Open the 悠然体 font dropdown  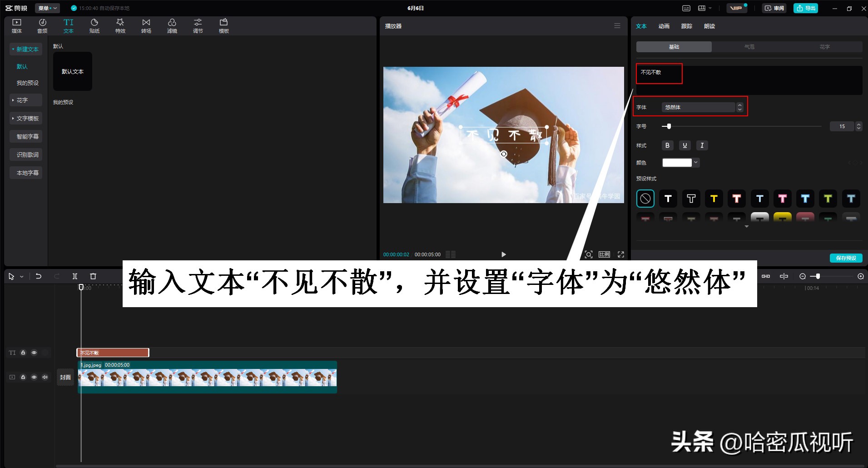[x=698, y=107]
